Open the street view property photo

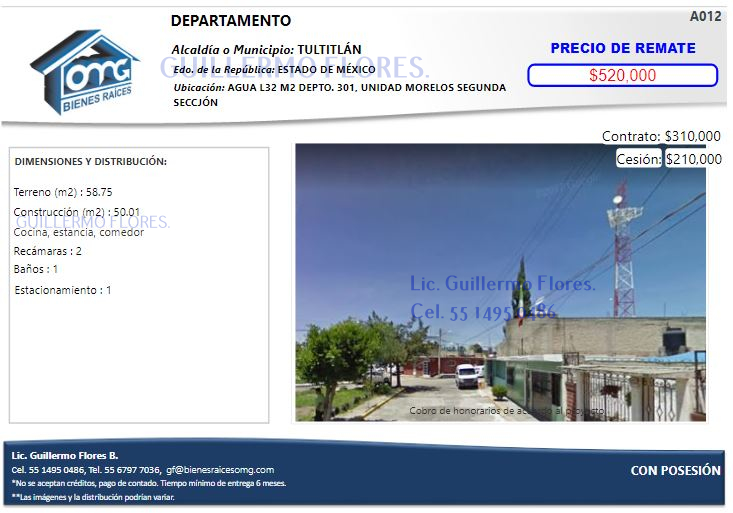point(500,282)
